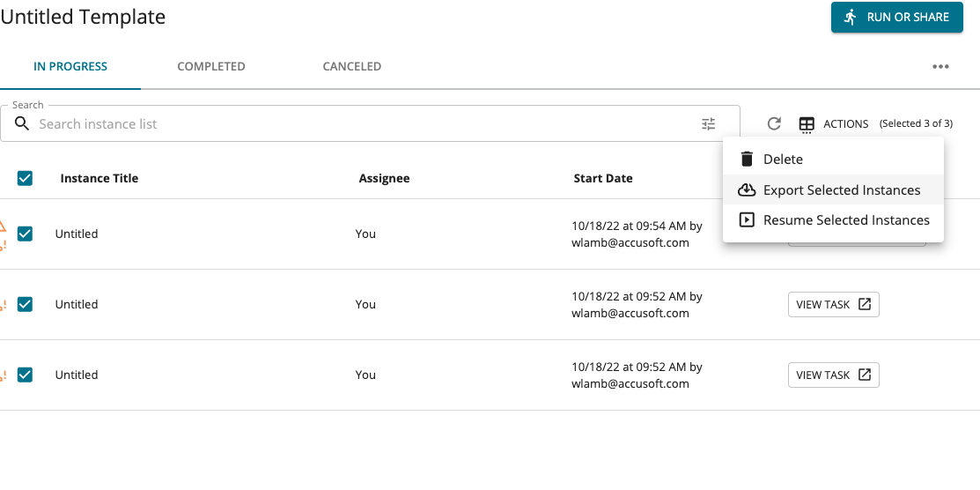Switch to the CANCELED tab
The image size is (980, 490).
[x=352, y=66]
